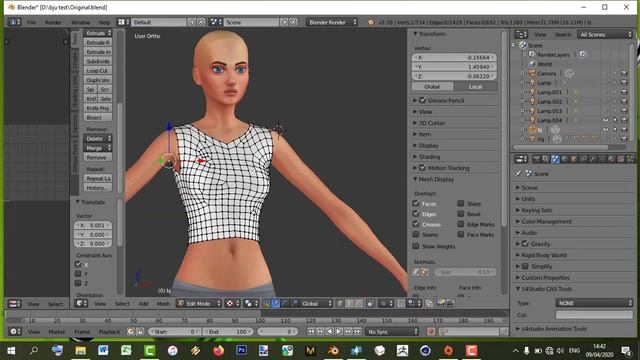Click the Subdivide button
Image resolution: width=640 pixels, height=360 pixels.
(98, 61)
